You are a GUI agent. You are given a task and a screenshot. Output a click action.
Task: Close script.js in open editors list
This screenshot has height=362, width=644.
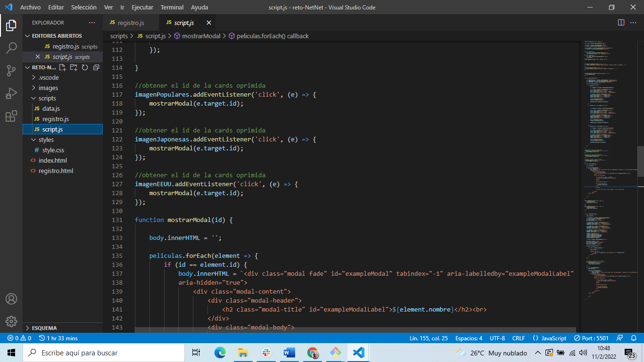tap(38, 57)
